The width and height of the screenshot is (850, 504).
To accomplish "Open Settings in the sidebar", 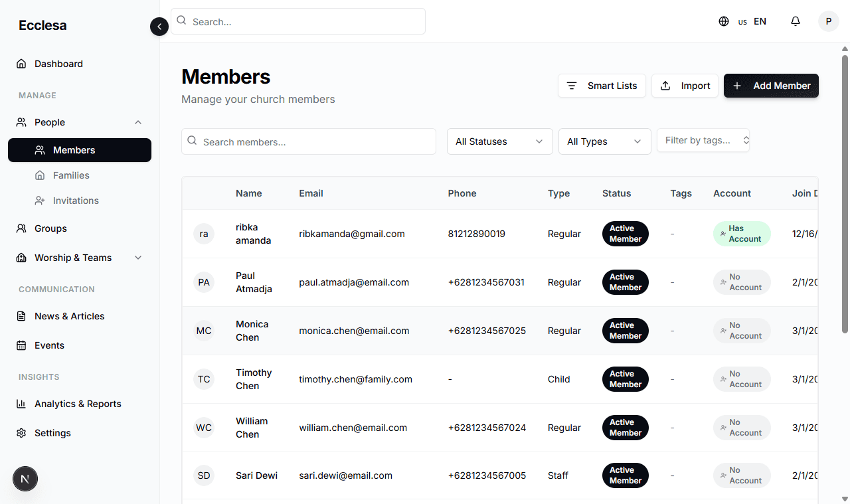I will pyautogui.click(x=52, y=433).
